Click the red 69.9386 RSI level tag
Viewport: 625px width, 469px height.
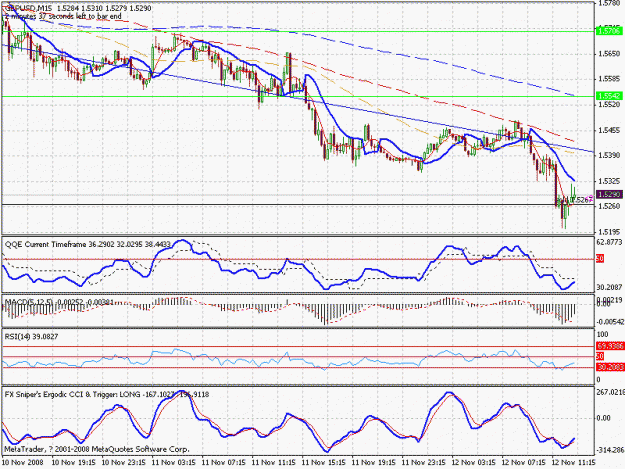click(x=610, y=346)
